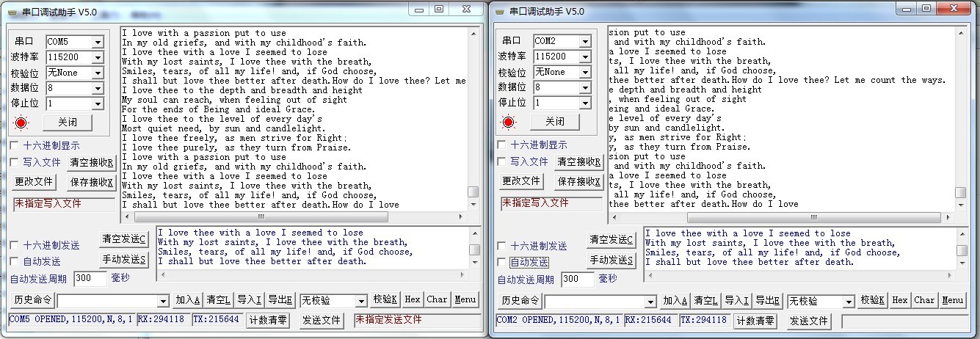Click the red port status indicator in COM5 window
The width and height of the screenshot is (980, 339).
click(x=21, y=123)
